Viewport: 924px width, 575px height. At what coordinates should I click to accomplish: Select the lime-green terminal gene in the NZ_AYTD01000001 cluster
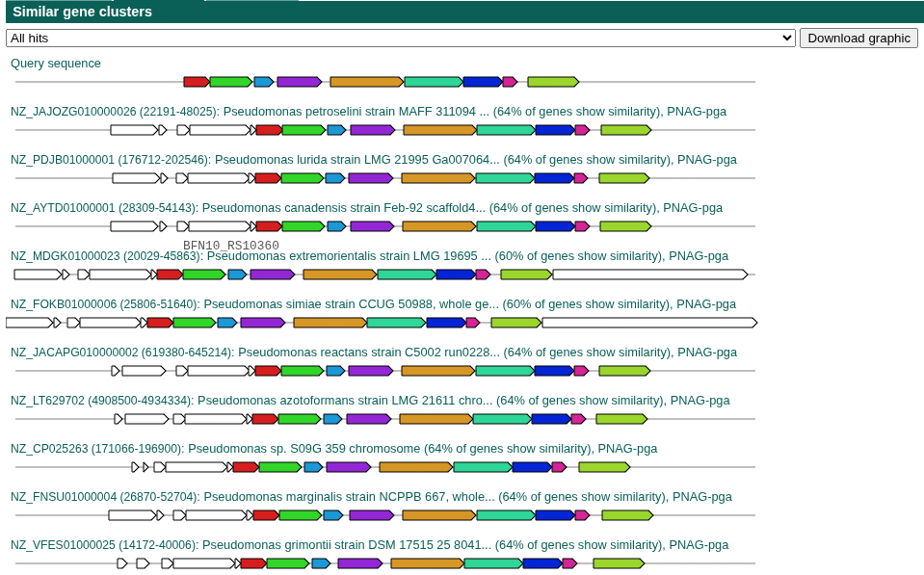(x=624, y=226)
